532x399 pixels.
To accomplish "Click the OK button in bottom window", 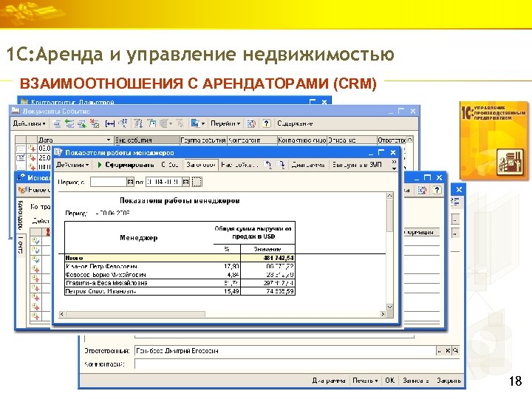I will 390,381.
